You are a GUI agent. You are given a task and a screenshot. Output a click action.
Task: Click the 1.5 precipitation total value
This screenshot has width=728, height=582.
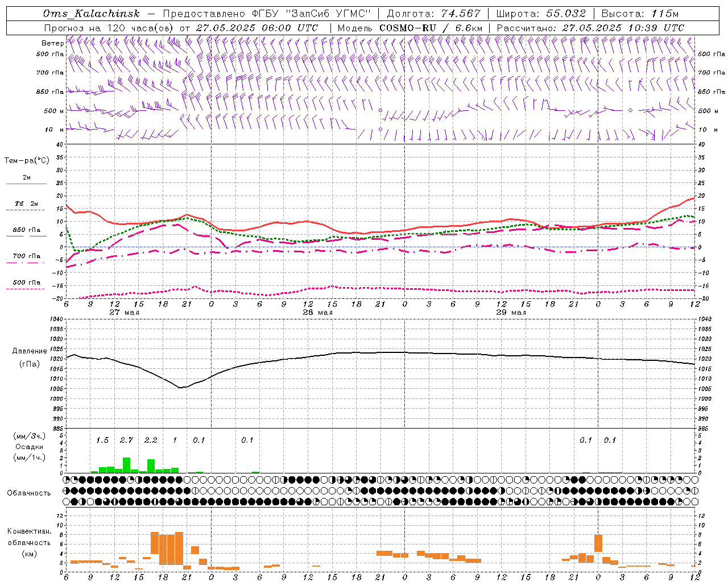[x=102, y=440]
